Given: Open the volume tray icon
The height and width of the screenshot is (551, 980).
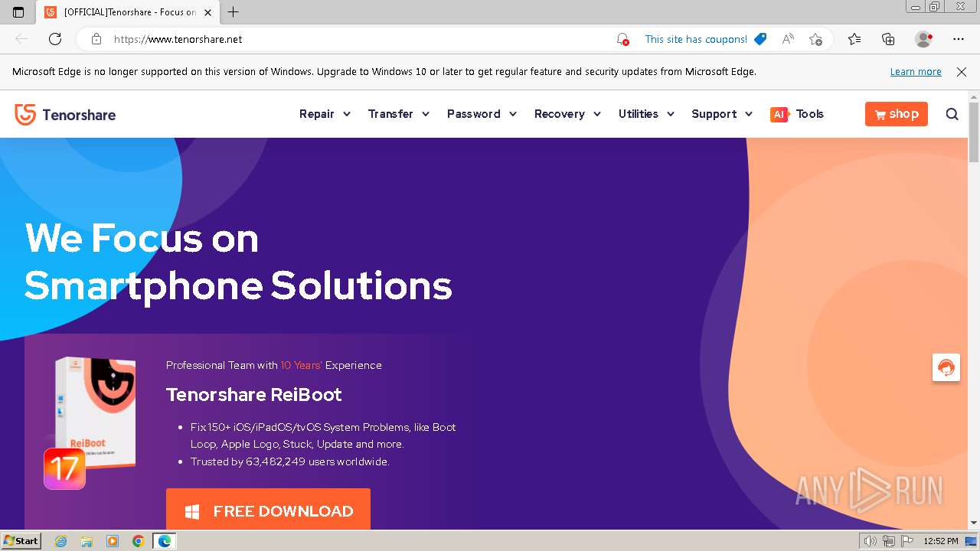Looking at the screenshot, I should pos(871,541).
